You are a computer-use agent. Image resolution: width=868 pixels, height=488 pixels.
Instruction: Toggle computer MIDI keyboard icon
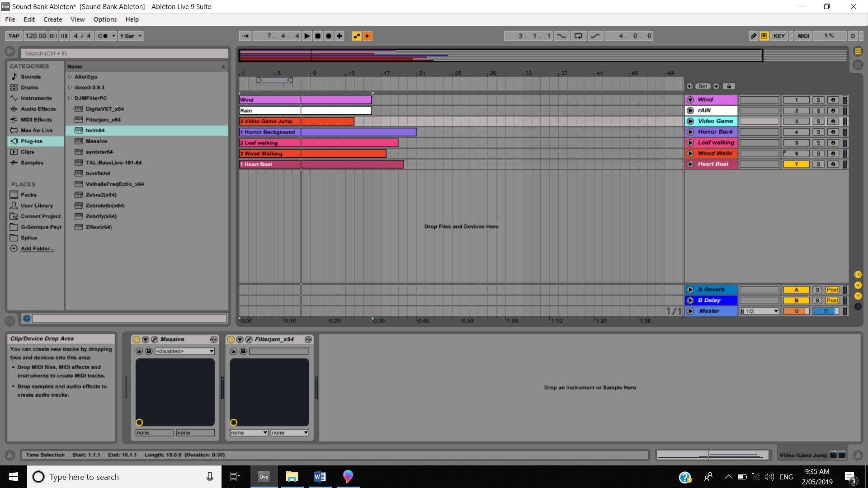[x=764, y=36]
